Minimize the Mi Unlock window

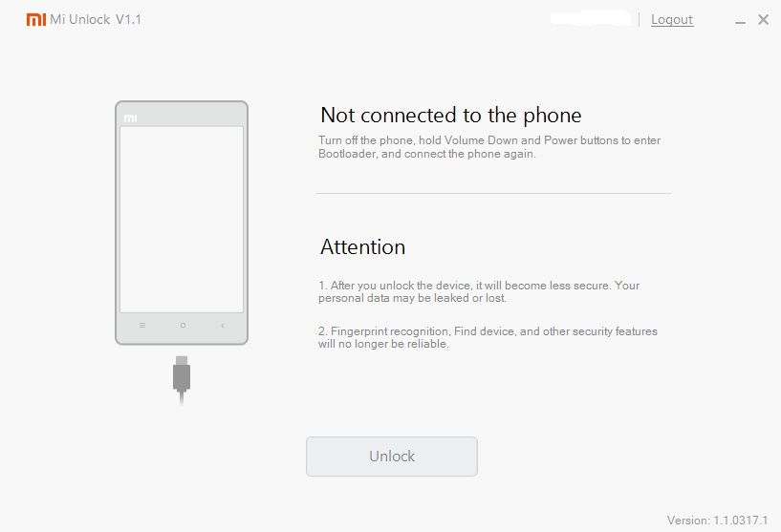[x=740, y=21]
